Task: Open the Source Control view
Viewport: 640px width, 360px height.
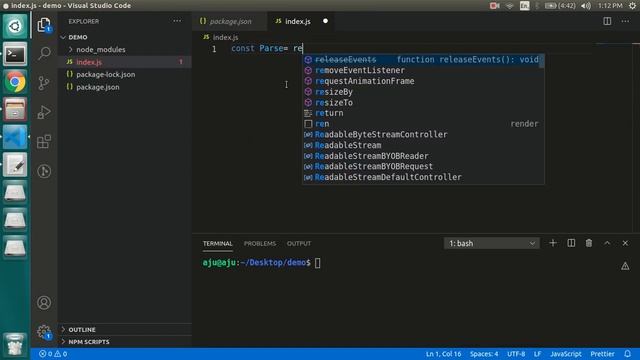Action: click(44, 83)
